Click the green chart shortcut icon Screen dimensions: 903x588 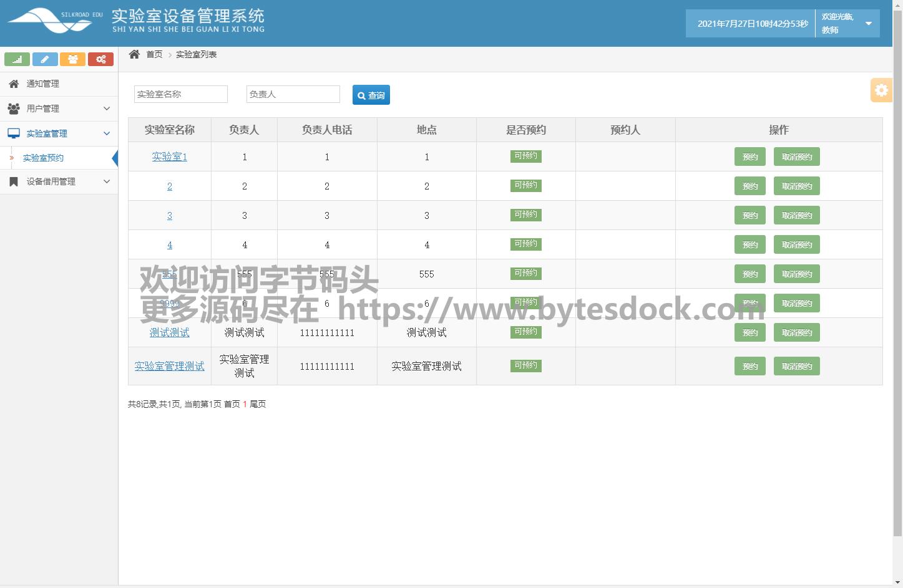(x=17, y=59)
